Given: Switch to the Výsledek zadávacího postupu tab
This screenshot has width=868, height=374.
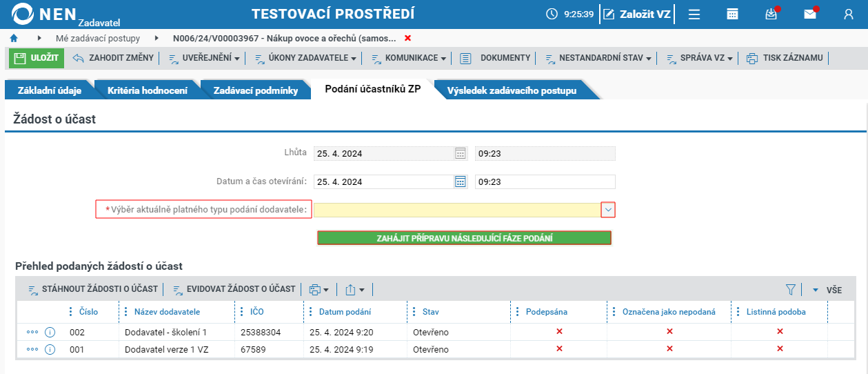Looking at the screenshot, I should point(512,90).
